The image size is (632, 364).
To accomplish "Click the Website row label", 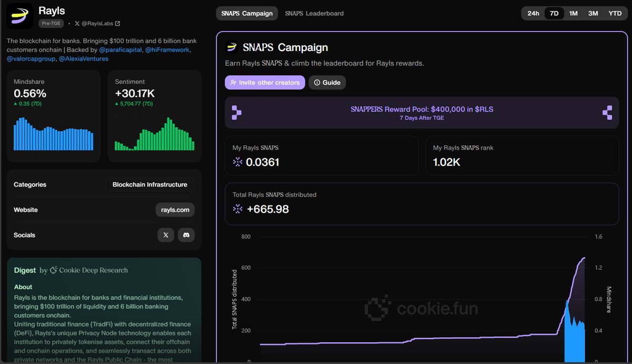I will pos(26,210).
